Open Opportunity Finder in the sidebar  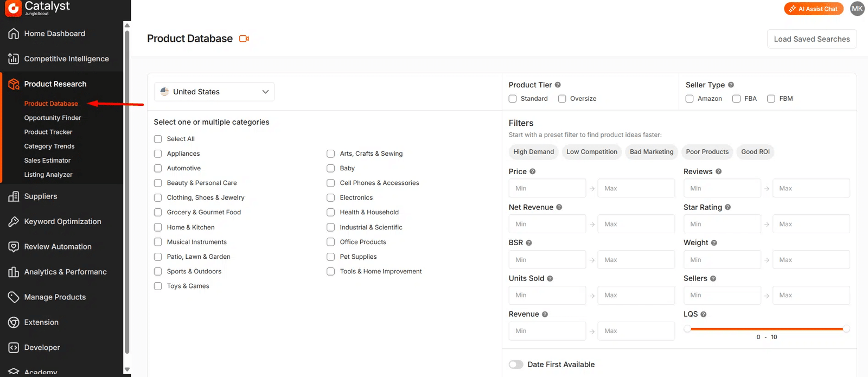tap(53, 118)
